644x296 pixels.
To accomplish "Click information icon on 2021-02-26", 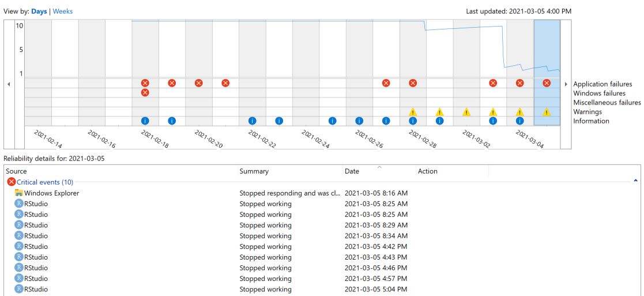I will click(359, 121).
